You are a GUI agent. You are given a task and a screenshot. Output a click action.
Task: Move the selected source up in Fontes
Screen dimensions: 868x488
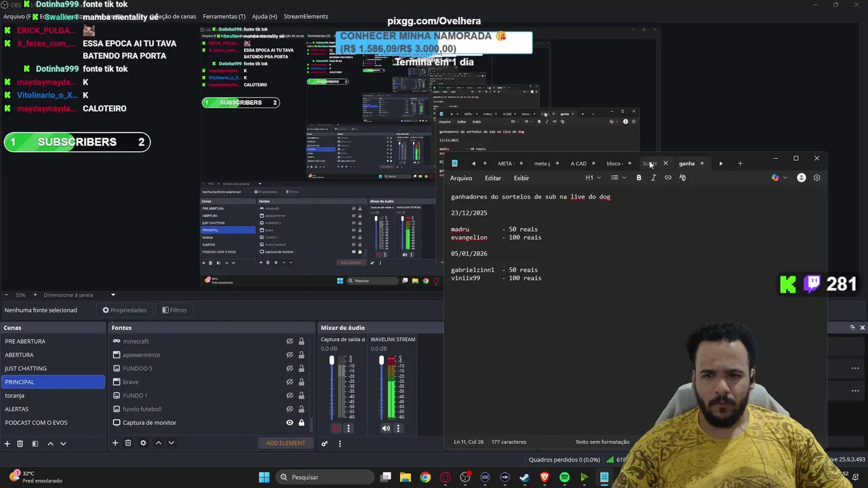coord(159,443)
